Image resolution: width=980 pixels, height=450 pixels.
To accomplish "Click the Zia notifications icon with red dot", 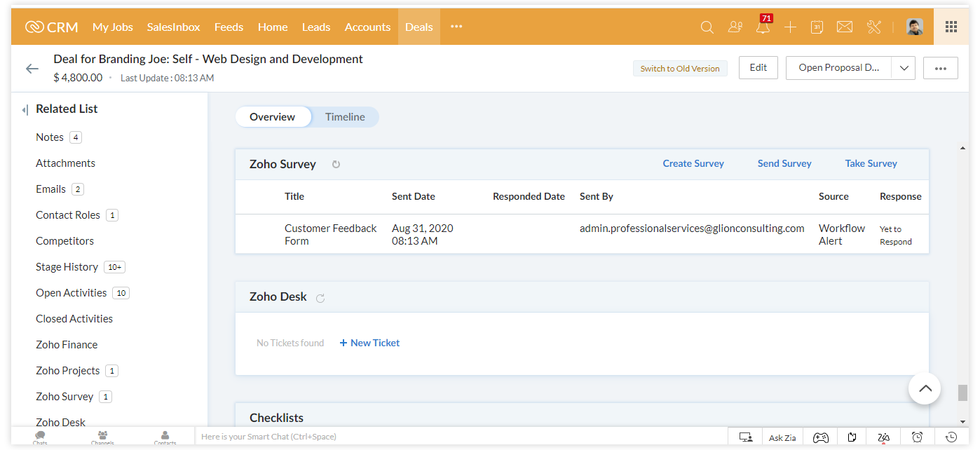I will click(x=883, y=437).
